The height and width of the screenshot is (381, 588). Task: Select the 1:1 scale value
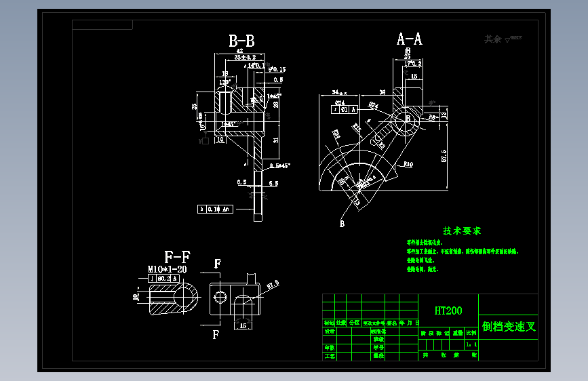coord(471,344)
